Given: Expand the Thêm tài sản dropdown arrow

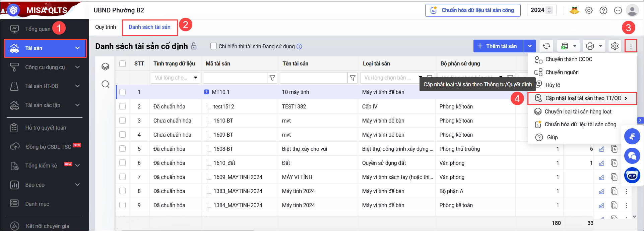Looking at the screenshot, I should click(530, 46).
